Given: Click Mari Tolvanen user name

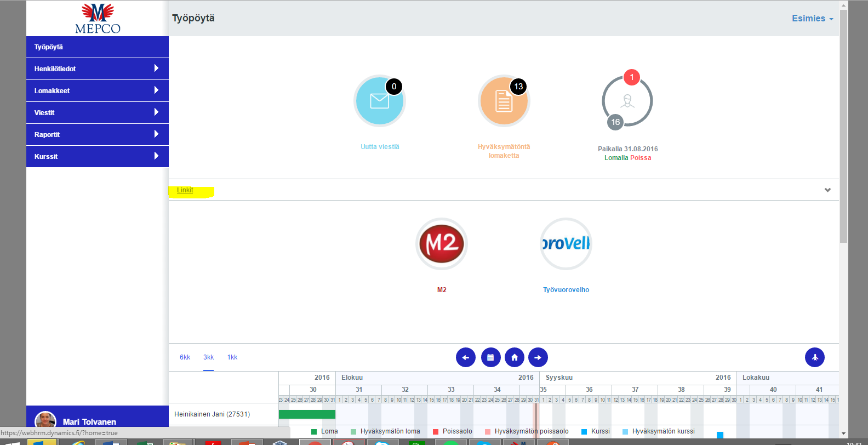Looking at the screenshot, I should (x=89, y=421).
